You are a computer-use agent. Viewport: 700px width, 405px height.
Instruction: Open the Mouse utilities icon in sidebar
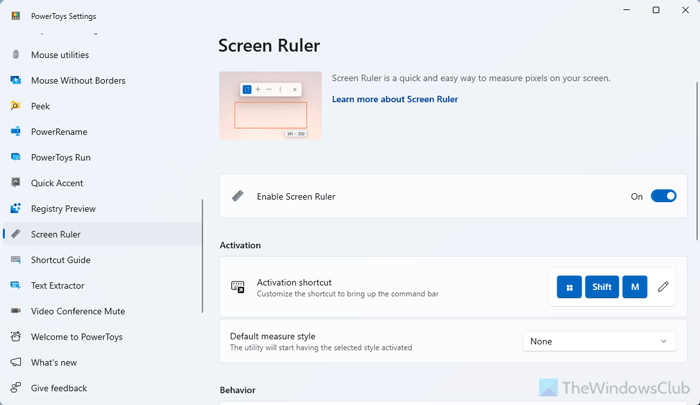click(x=15, y=55)
